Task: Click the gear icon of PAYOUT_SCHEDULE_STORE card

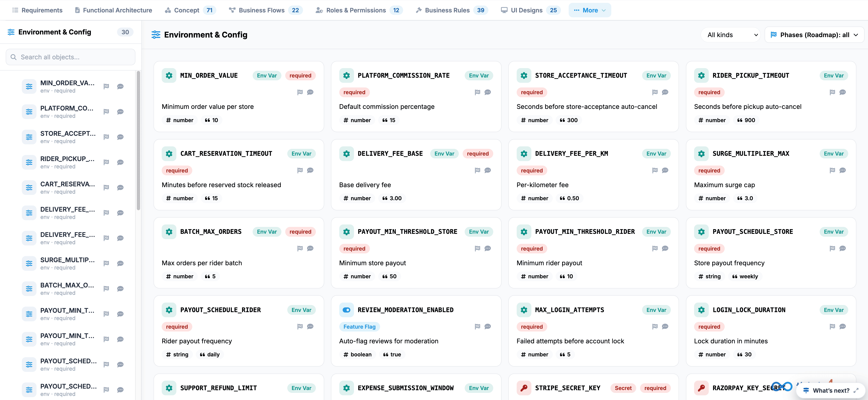Action: pos(702,232)
